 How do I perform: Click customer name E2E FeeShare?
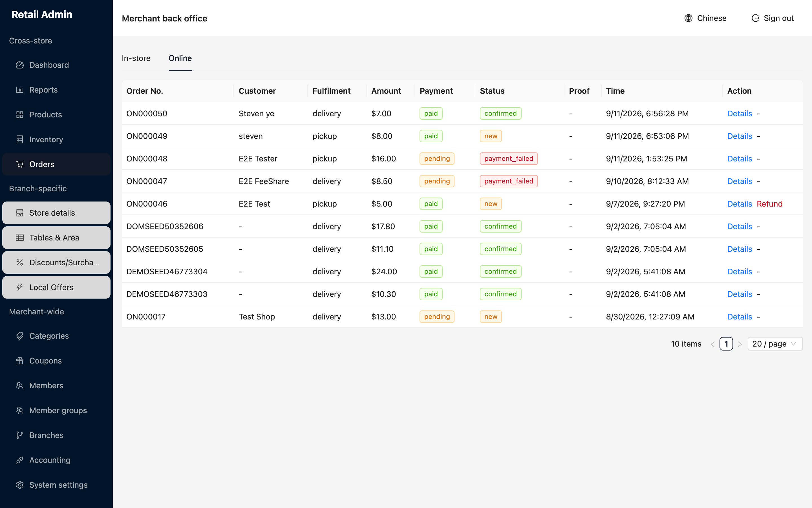click(264, 181)
